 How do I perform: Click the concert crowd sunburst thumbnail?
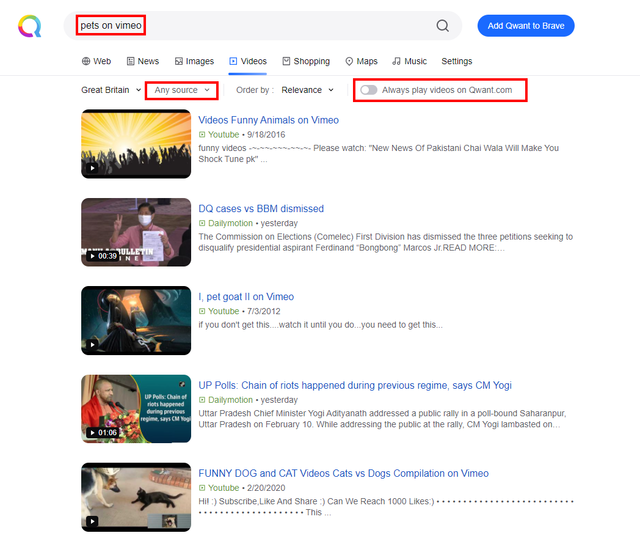(x=136, y=144)
